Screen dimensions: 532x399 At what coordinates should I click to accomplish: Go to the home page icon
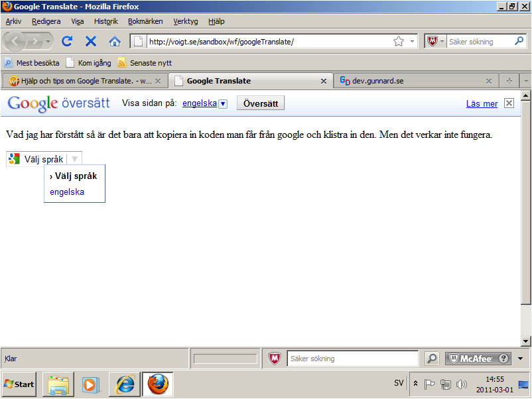pos(114,41)
